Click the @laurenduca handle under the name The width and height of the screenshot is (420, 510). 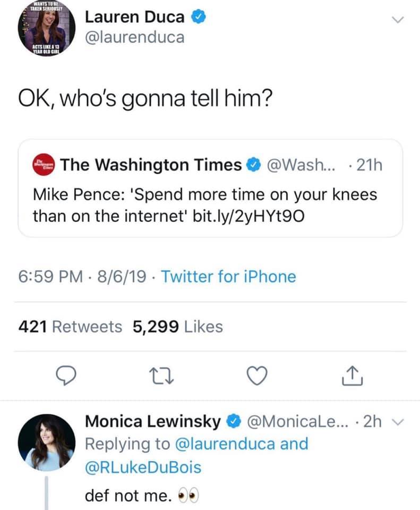click(x=135, y=37)
